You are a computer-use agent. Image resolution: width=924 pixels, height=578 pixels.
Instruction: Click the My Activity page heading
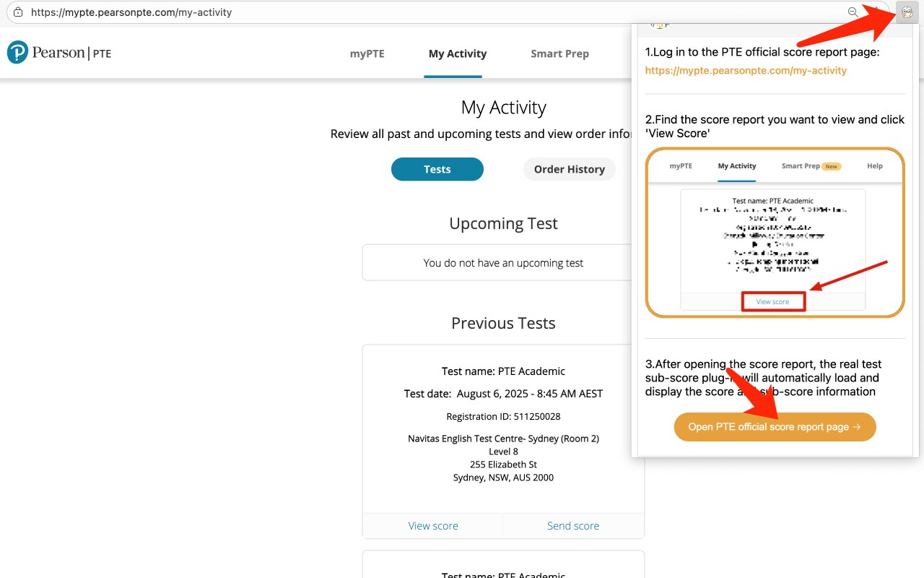tap(503, 108)
